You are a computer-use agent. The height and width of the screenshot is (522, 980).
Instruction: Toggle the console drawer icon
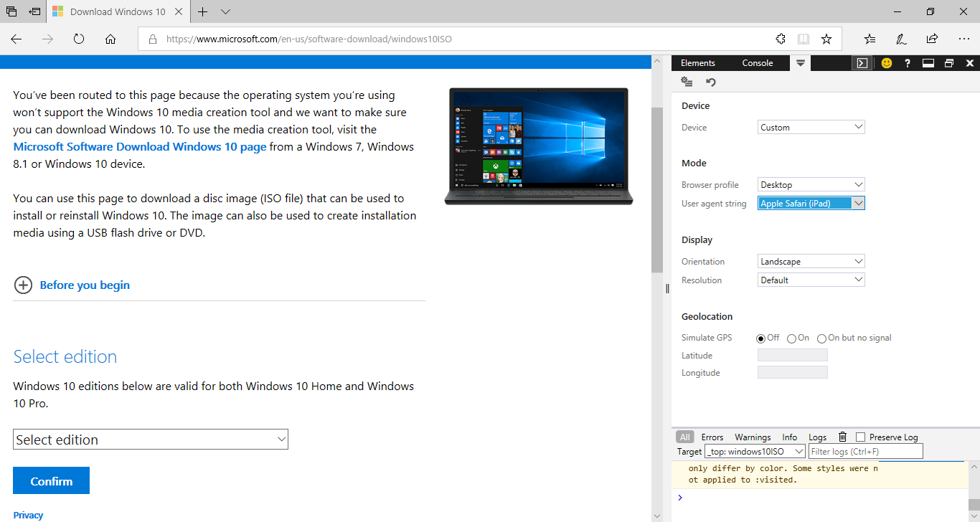pyautogui.click(x=862, y=63)
